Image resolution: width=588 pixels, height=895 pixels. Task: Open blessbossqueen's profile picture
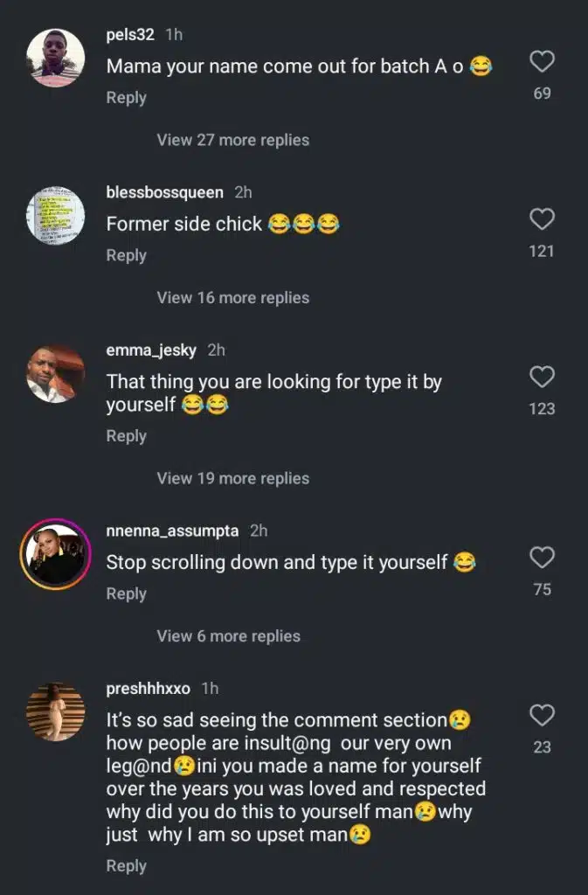56,216
